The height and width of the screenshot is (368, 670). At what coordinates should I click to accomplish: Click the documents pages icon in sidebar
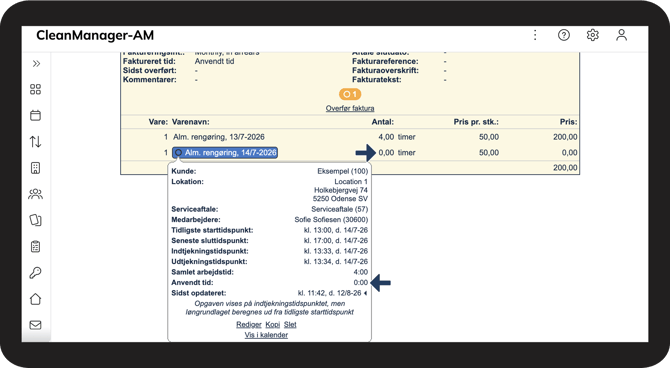[35, 220]
